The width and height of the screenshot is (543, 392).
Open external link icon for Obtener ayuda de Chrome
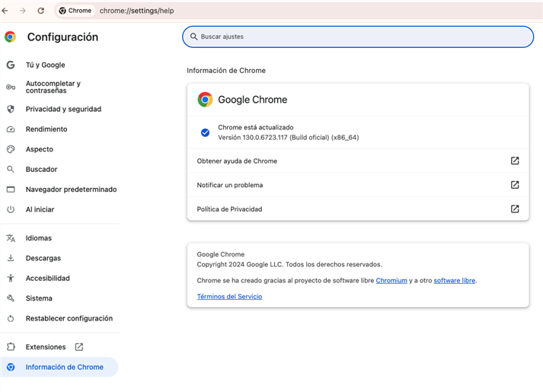click(x=515, y=161)
